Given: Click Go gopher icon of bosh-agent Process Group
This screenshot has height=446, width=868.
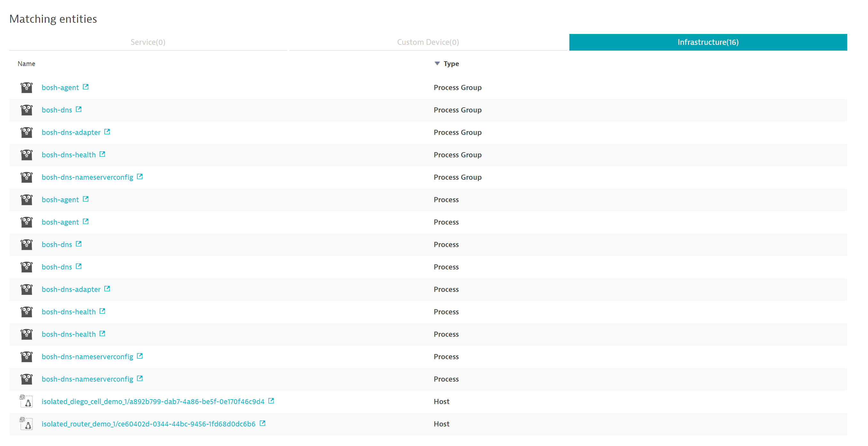Looking at the screenshot, I should (x=27, y=88).
